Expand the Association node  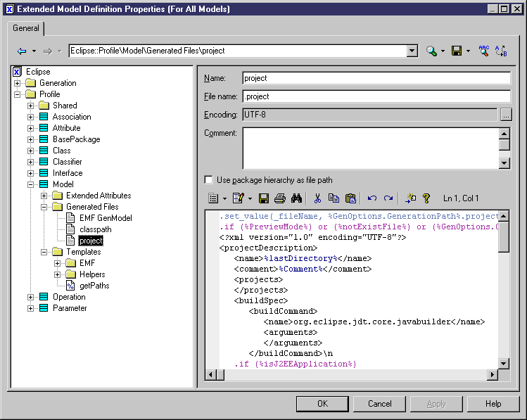(30, 117)
